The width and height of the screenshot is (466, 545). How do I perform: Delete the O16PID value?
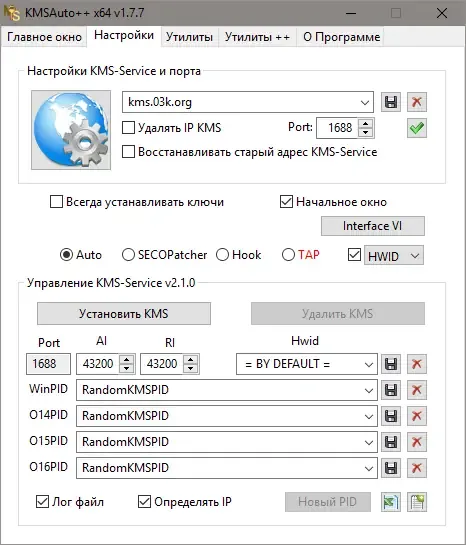(x=417, y=468)
